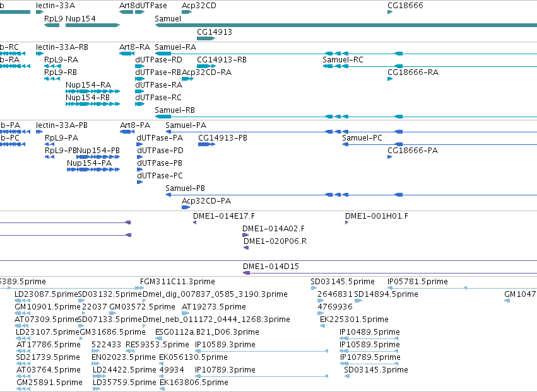Select the Art8-PA protein label

[x=135, y=125]
